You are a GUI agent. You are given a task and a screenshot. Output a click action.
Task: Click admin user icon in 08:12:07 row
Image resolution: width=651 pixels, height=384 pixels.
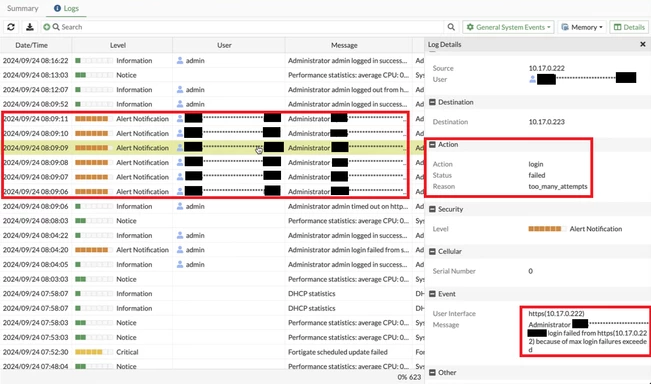coord(180,90)
